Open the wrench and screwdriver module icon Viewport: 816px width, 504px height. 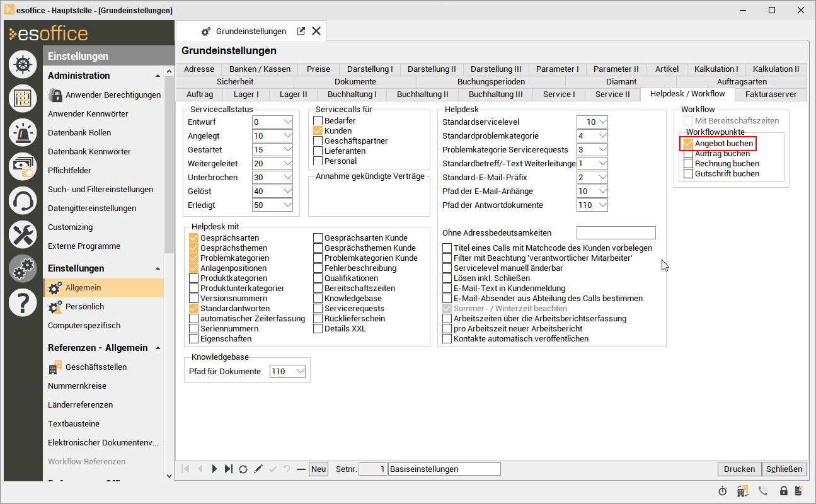23,235
